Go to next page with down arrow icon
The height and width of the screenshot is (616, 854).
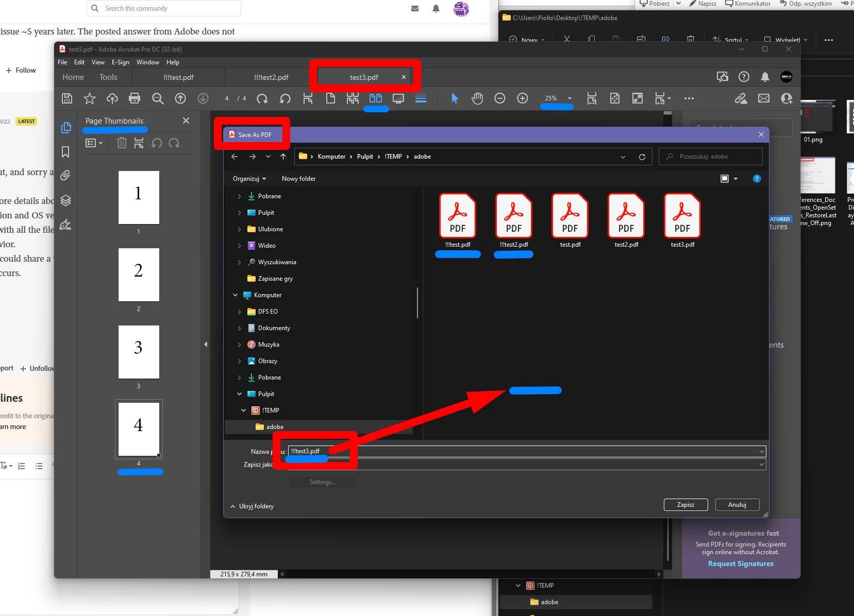click(x=203, y=98)
